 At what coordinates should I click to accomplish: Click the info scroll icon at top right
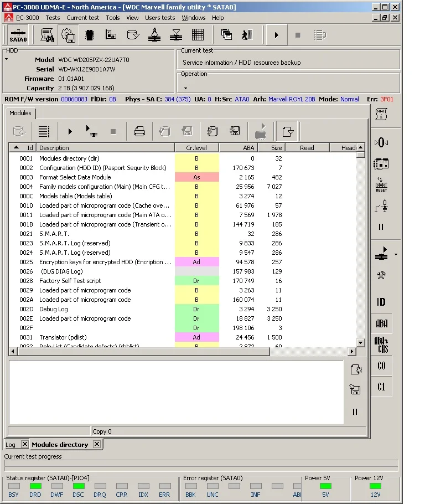(381, 114)
